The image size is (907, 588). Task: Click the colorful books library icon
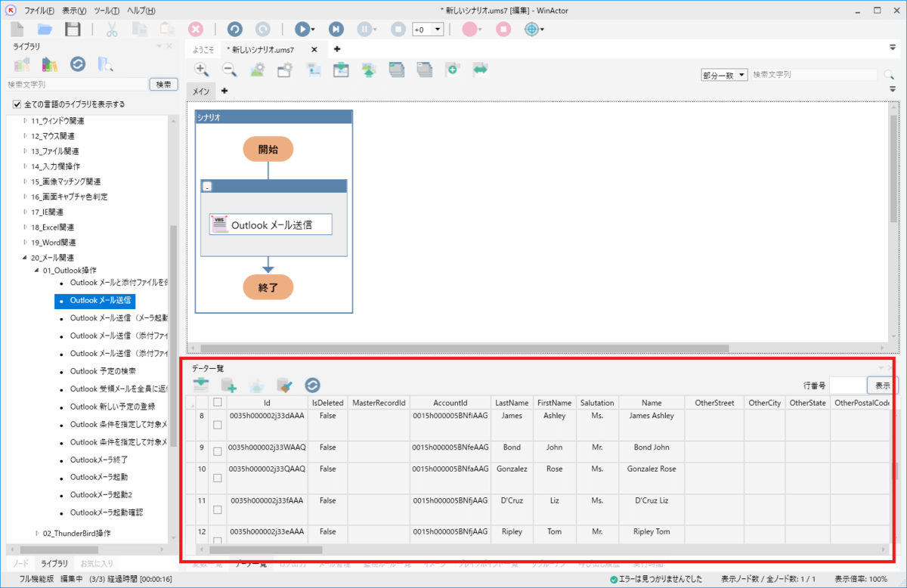pyautogui.click(x=50, y=65)
